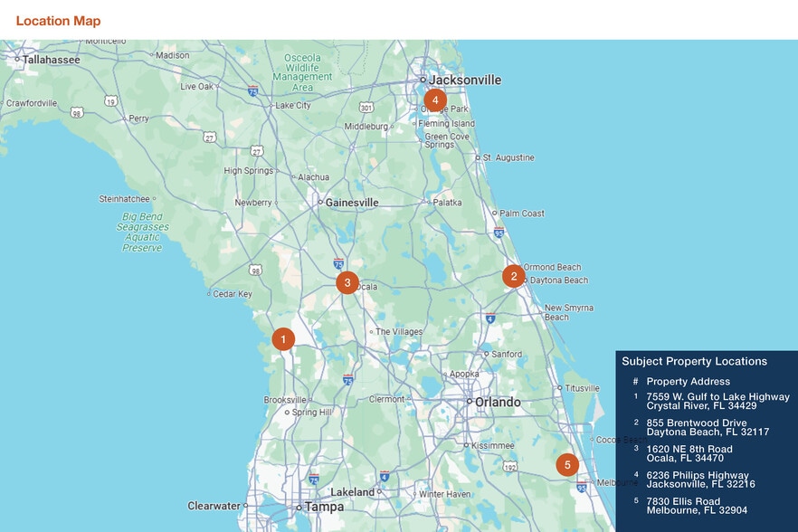Click map marker number 5 near Melbourne
This screenshot has height=532, width=798.
point(567,465)
